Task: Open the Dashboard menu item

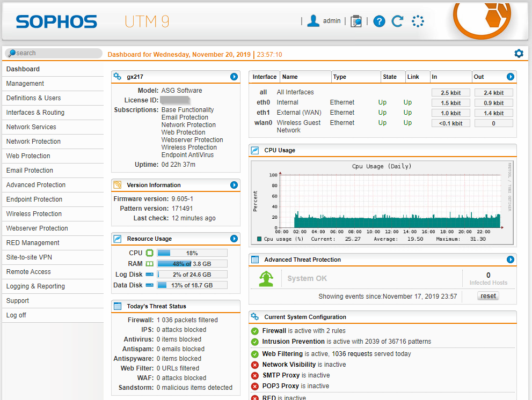Action: click(53, 69)
